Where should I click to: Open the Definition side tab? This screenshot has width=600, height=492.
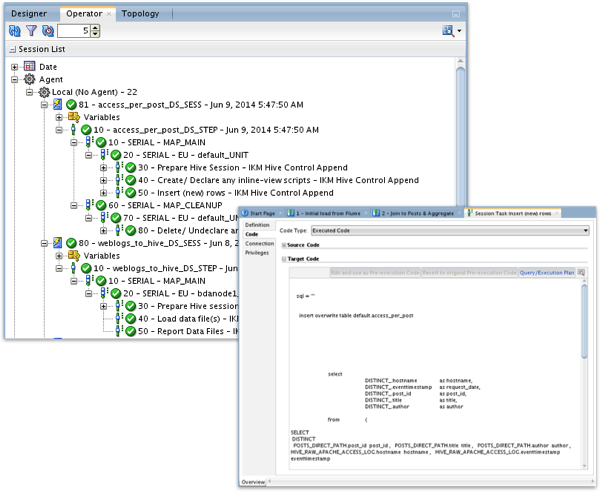(257, 225)
